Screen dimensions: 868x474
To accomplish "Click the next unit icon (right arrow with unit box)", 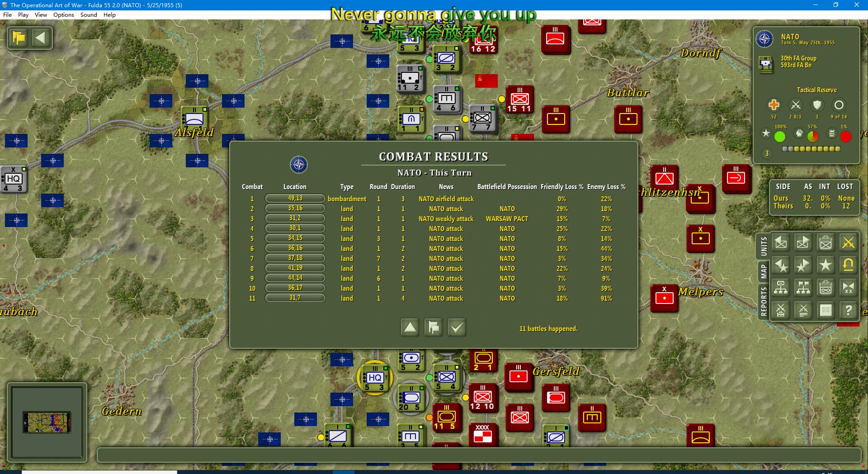I will [803, 243].
